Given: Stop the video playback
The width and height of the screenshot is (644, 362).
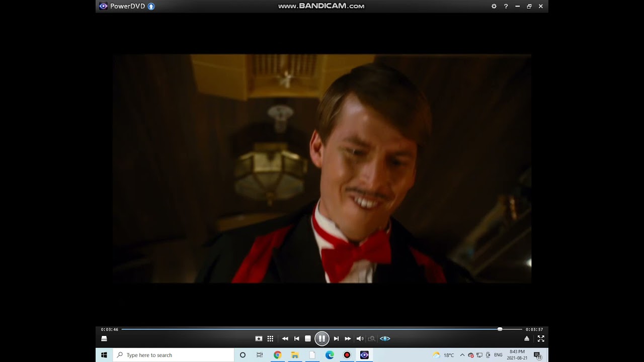Looking at the screenshot, I should click(x=308, y=339).
